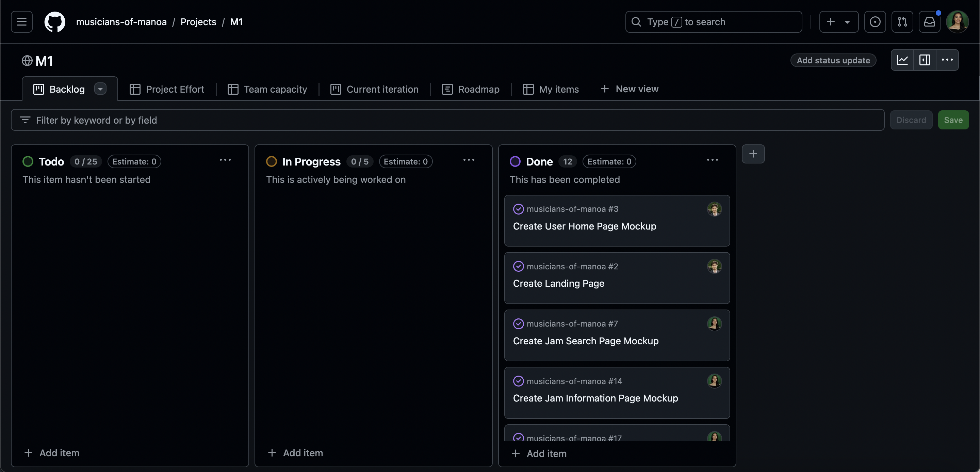
Task: Add a new column with plus button
Action: point(753,154)
